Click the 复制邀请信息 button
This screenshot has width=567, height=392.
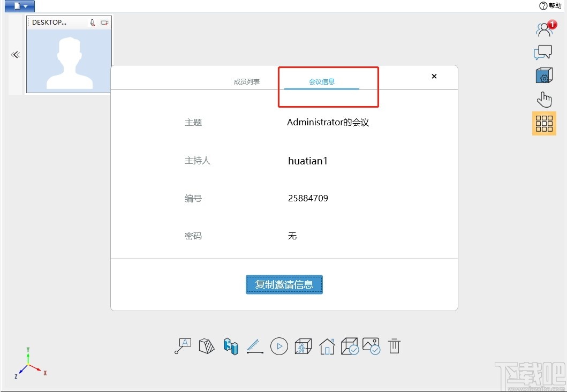coord(284,284)
